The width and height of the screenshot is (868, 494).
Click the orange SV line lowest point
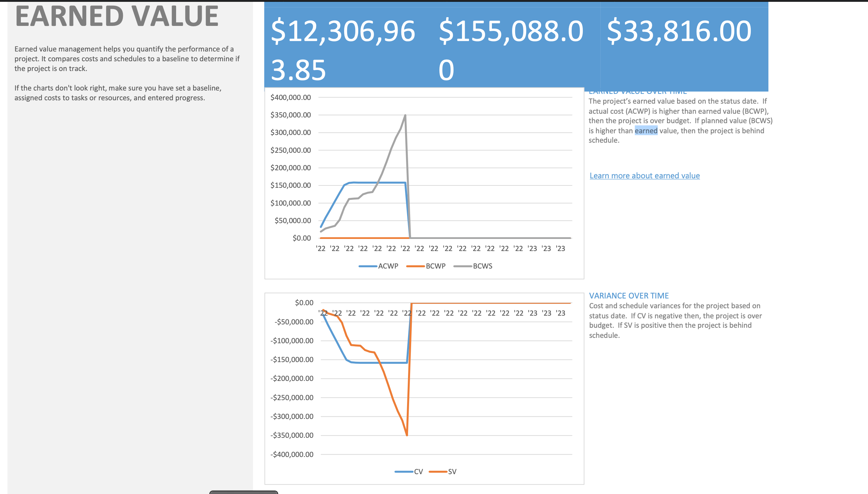[407, 435]
